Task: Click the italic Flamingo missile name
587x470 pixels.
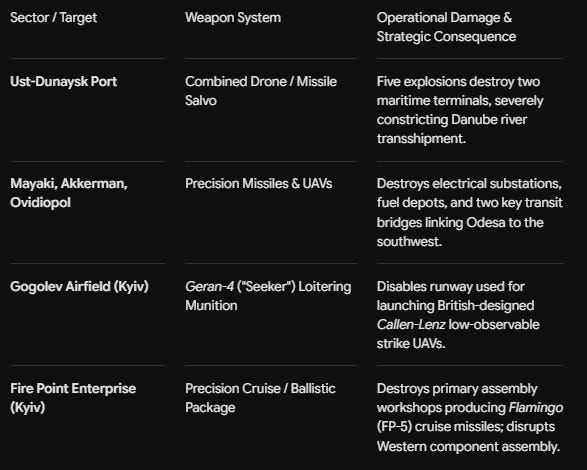Action: click(x=536, y=407)
